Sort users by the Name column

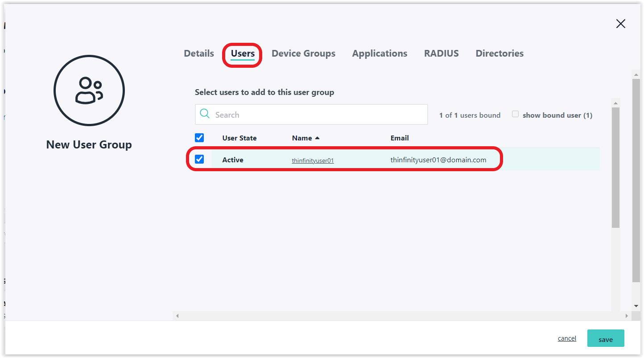[302, 138]
